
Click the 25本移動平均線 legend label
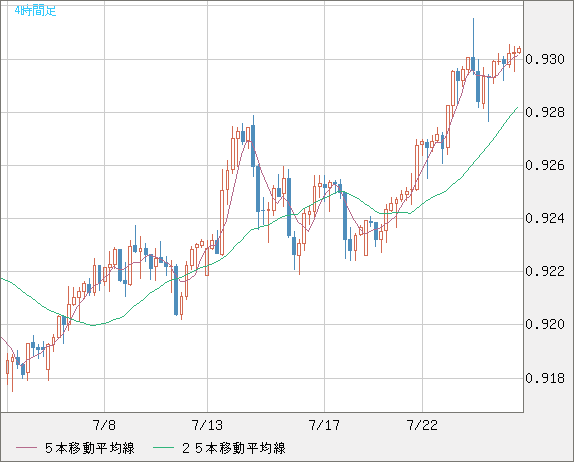point(234,448)
